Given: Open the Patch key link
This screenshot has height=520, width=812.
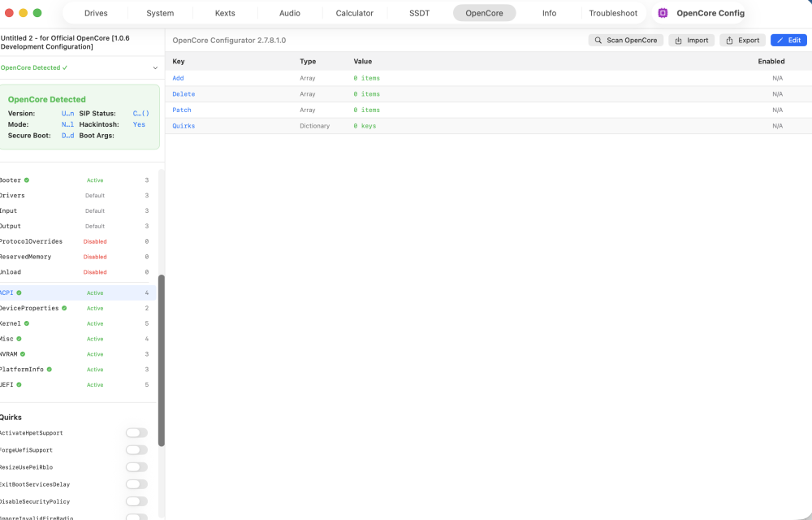Looking at the screenshot, I should [182, 110].
